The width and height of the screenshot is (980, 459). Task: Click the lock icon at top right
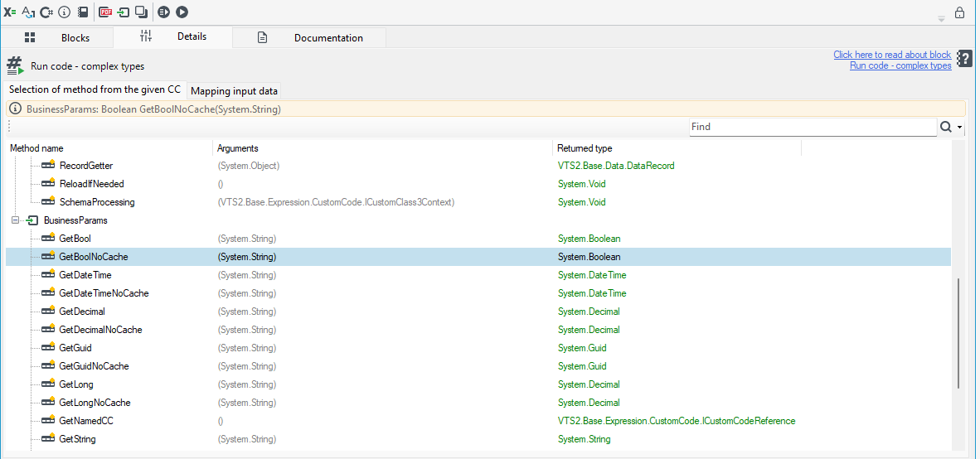[x=959, y=12]
